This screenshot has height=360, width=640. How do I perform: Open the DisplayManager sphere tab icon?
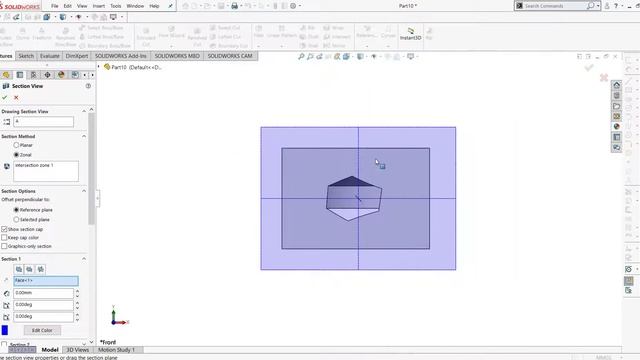(x=61, y=75)
